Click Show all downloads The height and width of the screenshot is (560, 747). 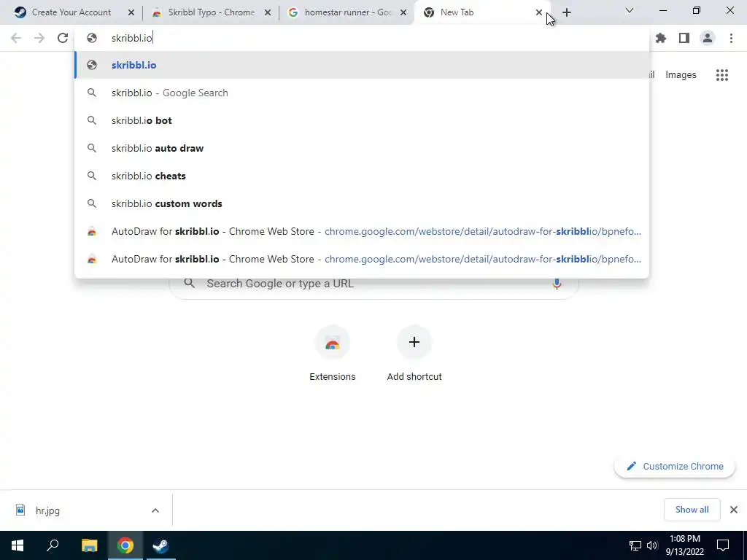point(692,510)
